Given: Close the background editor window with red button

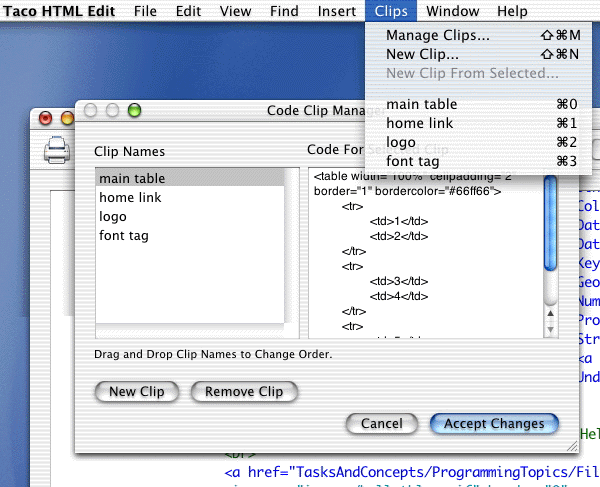Looking at the screenshot, I should (x=46, y=118).
